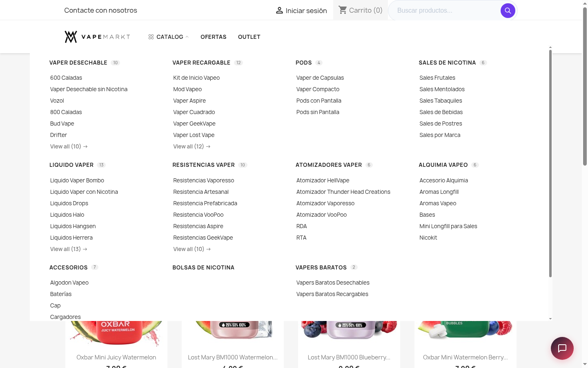Go to Vaper Lost Vape
588x368 pixels.
(194, 135)
